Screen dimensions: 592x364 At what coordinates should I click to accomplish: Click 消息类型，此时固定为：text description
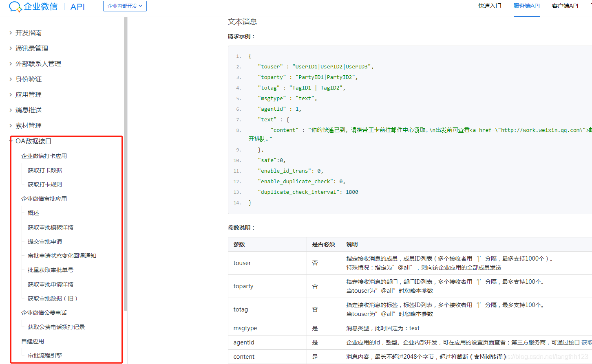383,328
